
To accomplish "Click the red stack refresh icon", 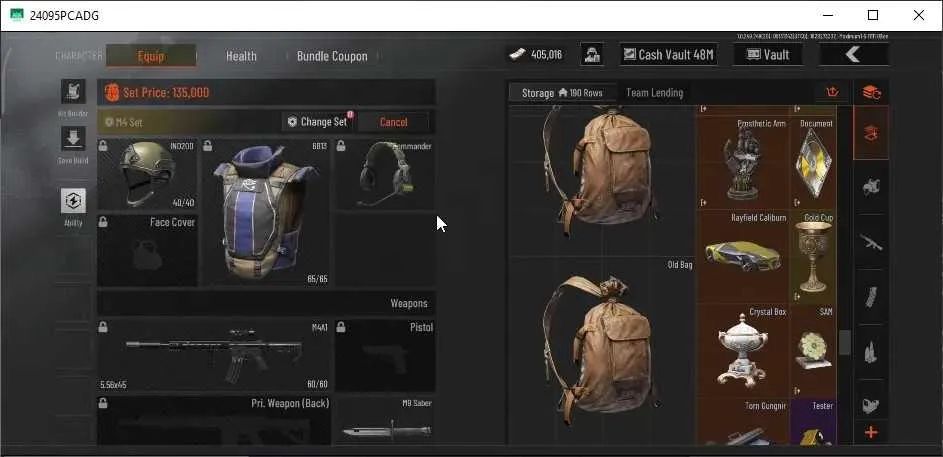I will coord(871,93).
